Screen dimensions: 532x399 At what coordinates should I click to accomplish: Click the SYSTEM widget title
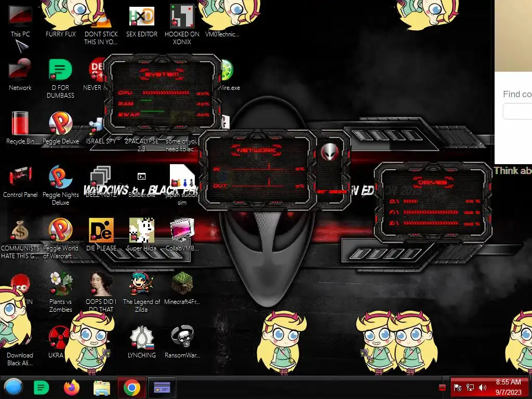[162, 74]
